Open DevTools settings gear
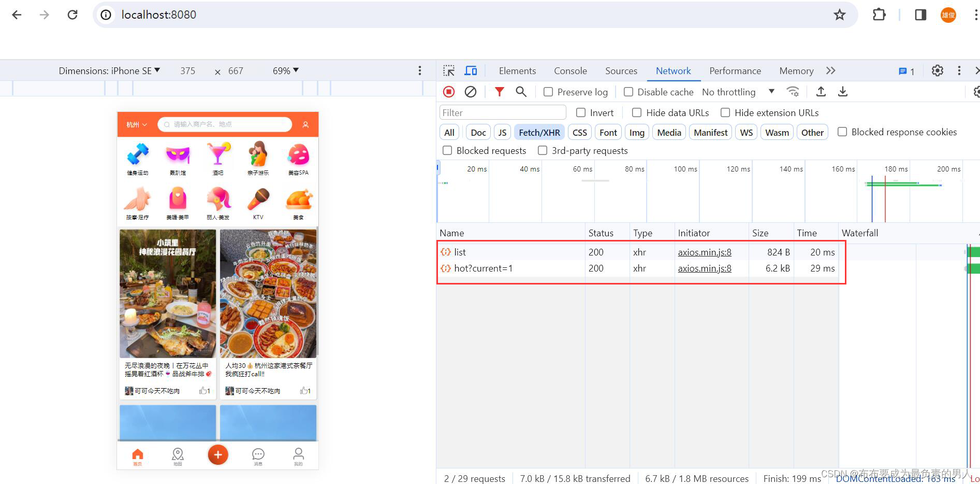Image resolution: width=980 pixels, height=484 pixels. point(937,70)
